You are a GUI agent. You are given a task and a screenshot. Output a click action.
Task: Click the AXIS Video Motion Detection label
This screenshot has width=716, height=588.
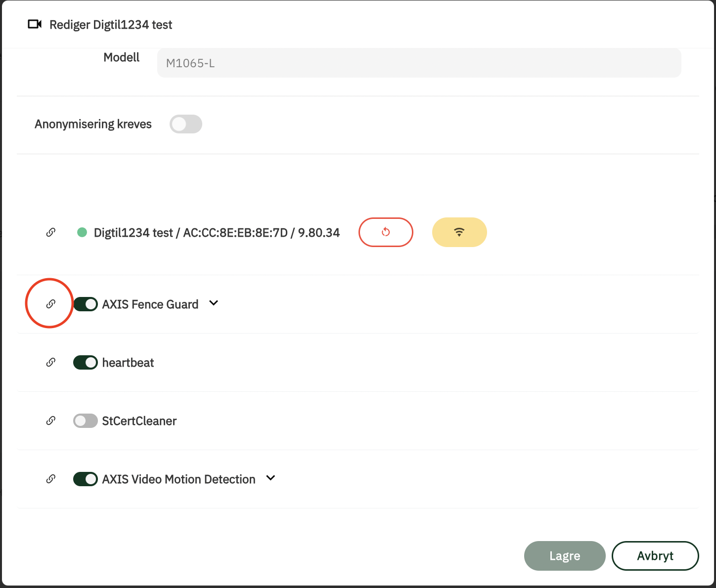(x=179, y=479)
